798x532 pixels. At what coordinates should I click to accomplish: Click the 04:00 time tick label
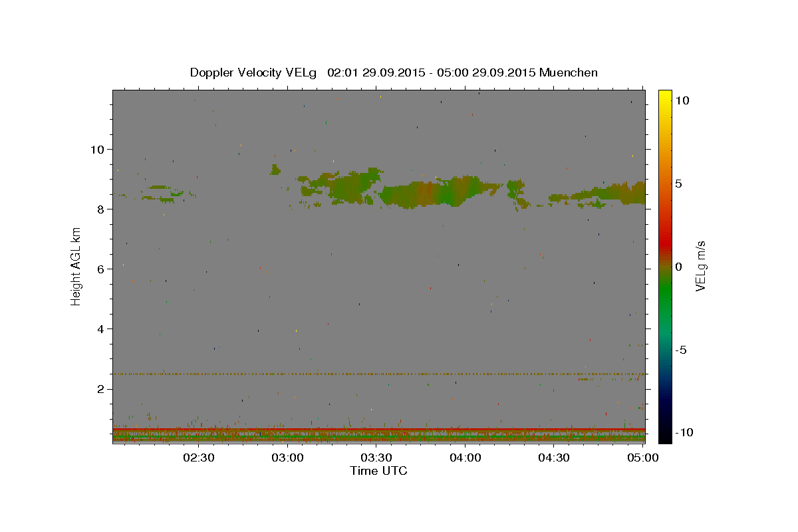[465, 458]
